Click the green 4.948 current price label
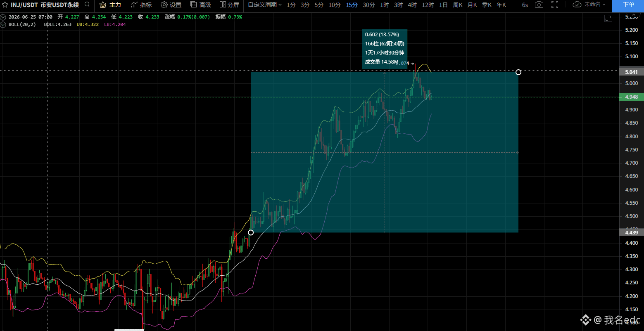The height and width of the screenshot is (331, 644). tap(632, 97)
